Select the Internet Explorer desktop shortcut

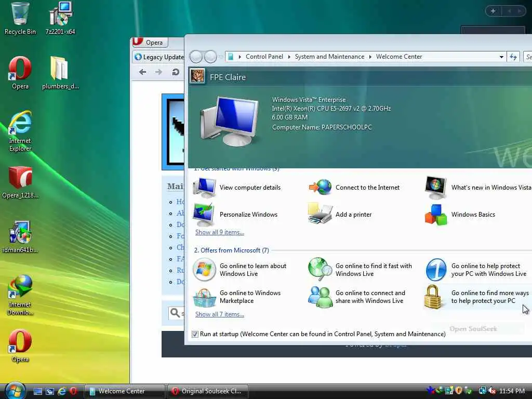tap(20, 131)
